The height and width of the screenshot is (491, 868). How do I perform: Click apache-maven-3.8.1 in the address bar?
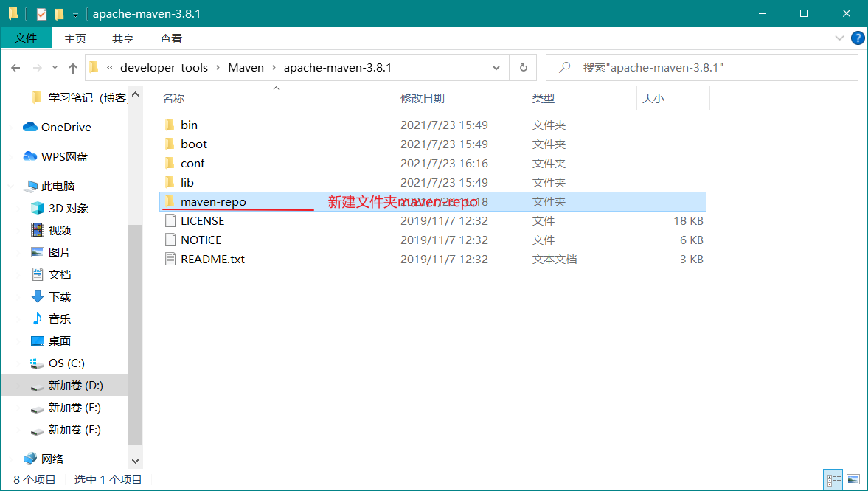click(337, 68)
